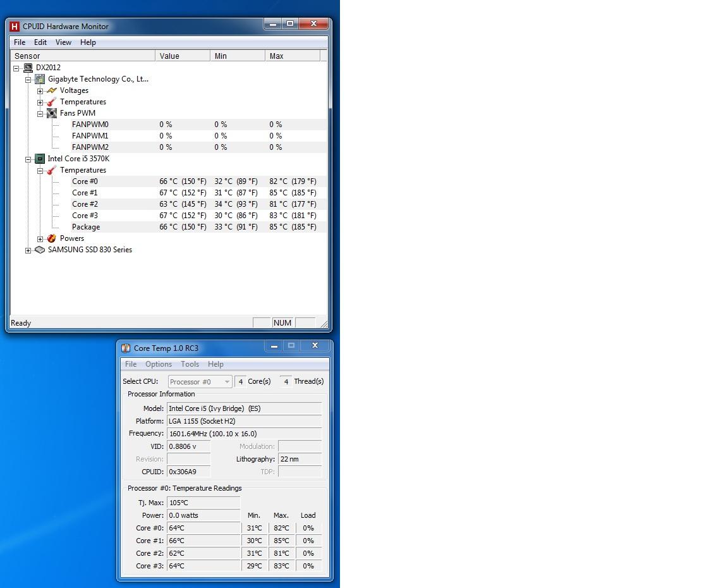Screen dimensions: 728x588
Task: Minimize the Core Temp window
Action: pyautogui.click(x=274, y=346)
